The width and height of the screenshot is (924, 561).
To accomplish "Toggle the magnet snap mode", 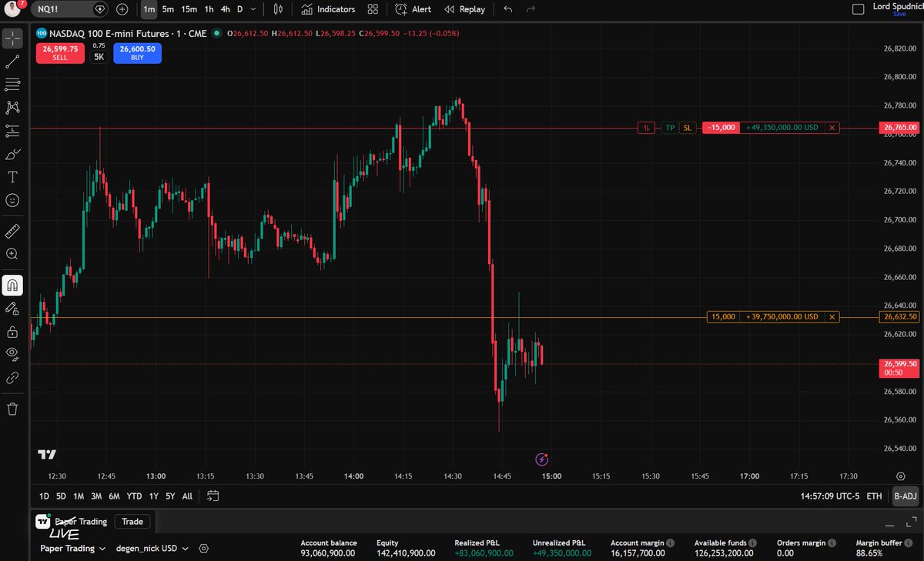I will 12,286.
